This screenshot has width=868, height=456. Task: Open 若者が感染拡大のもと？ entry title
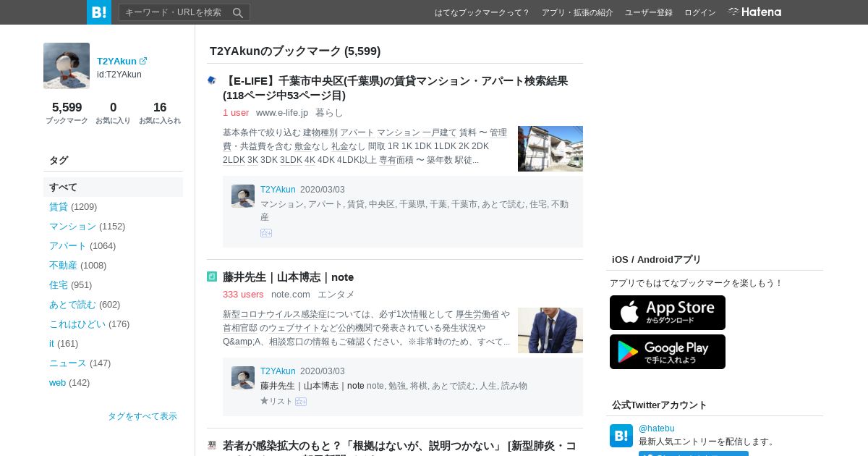click(399, 447)
